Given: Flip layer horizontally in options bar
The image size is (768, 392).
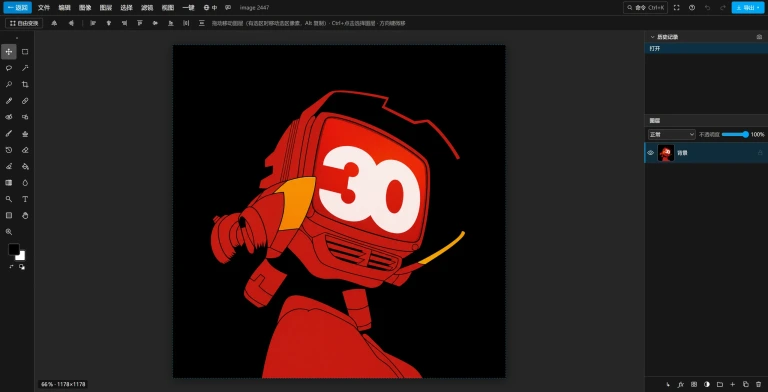Looking at the screenshot, I should coord(54,23).
